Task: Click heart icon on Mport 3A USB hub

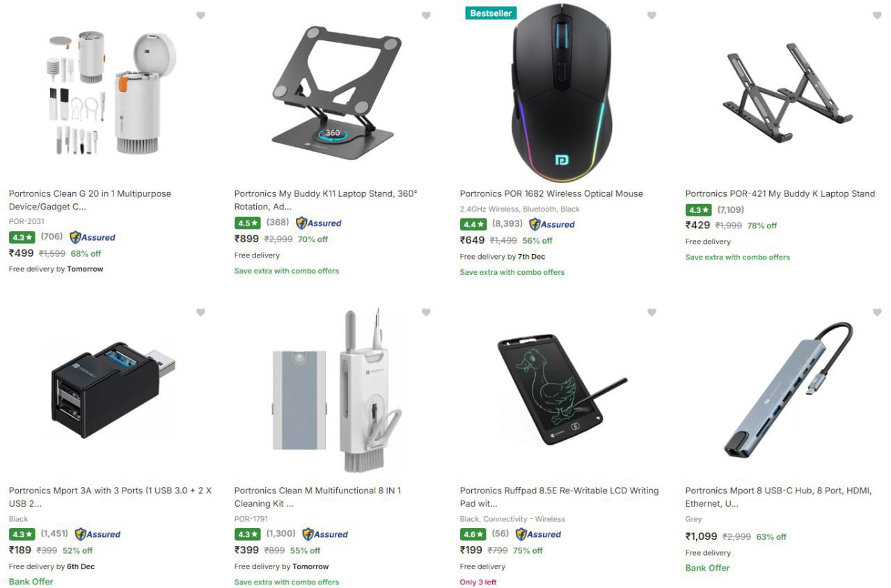Action: 200,312
